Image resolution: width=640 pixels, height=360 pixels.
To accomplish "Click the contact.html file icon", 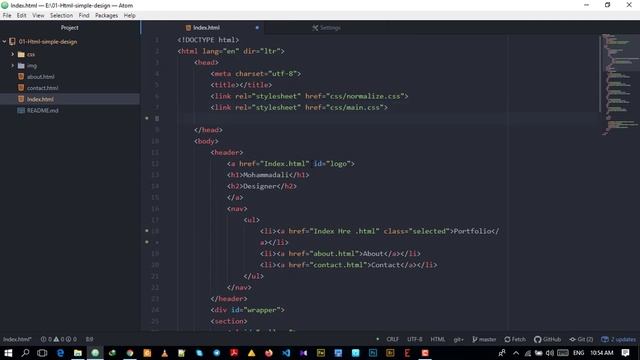I will (x=21, y=87).
